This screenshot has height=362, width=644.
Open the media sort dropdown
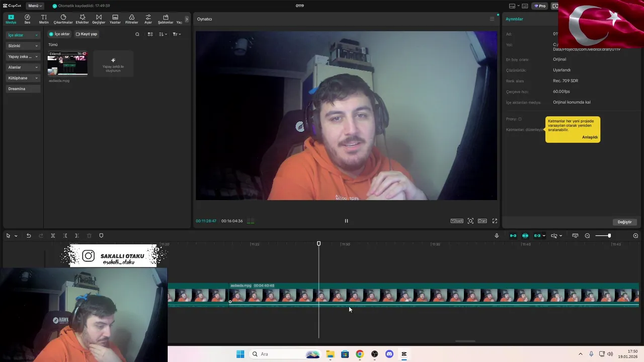tap(163, 34)
